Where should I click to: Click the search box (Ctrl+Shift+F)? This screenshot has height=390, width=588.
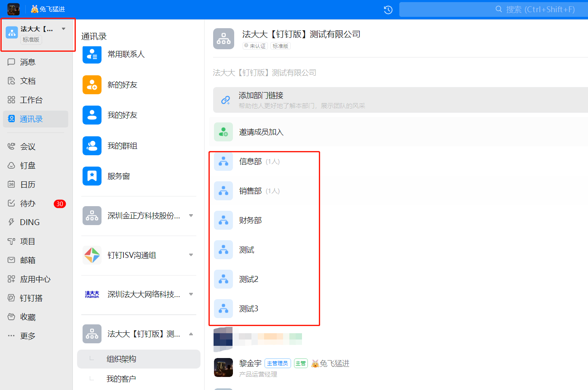494,9
